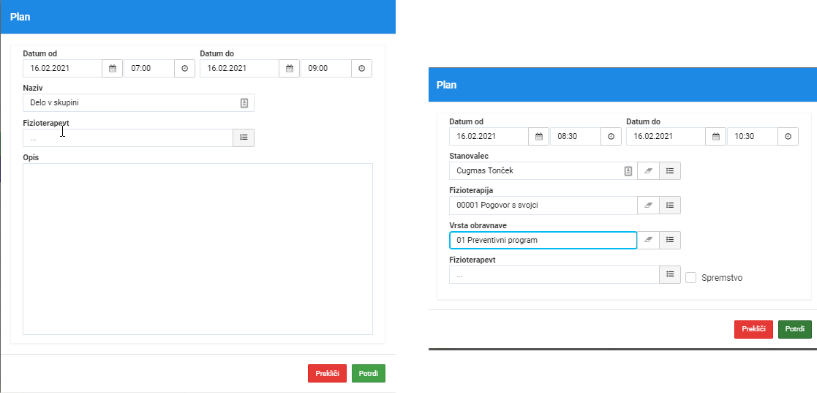This screenshot has width=817, height=393.
Task: Click the Naziv field containing Delo v skupini
Action: coord(139,103)
